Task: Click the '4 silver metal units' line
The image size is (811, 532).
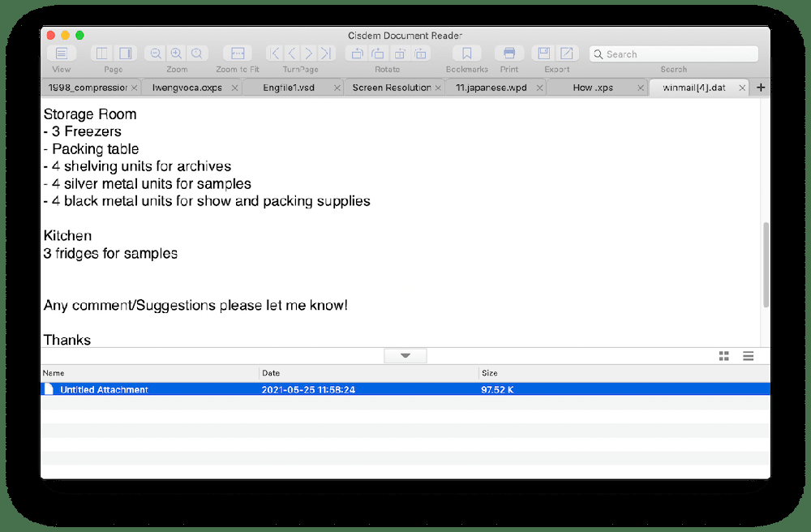Action: click(x=148, y=183)
